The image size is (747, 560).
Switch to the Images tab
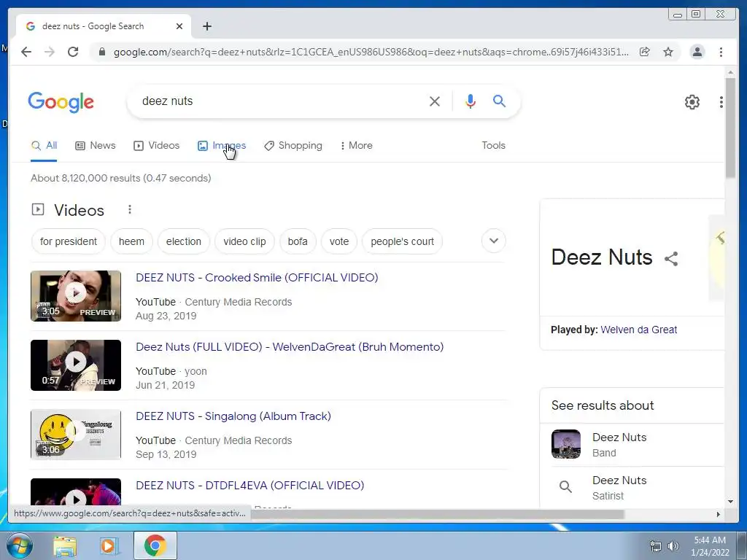click(x=222, y=146)
